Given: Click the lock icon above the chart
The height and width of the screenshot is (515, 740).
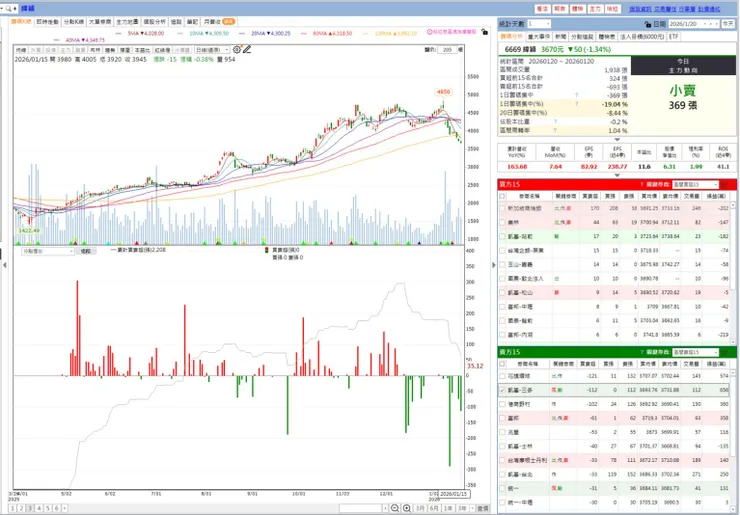Looking at the screenshot, I should 485,32.
